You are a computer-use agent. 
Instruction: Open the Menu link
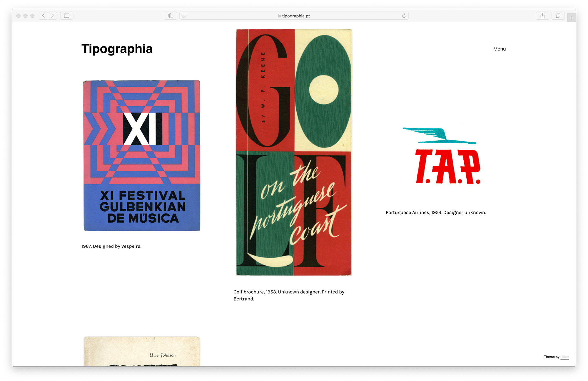pyautogui.click(x=500, y=49)
